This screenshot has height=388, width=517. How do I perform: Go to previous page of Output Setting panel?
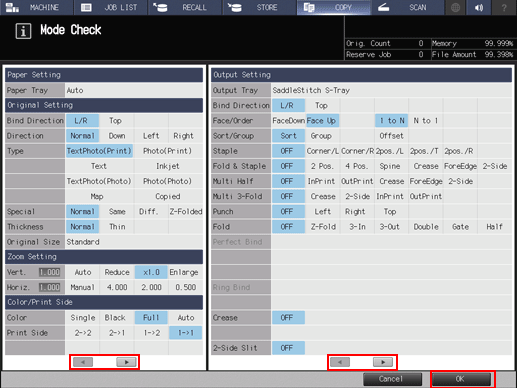(340, 362)
